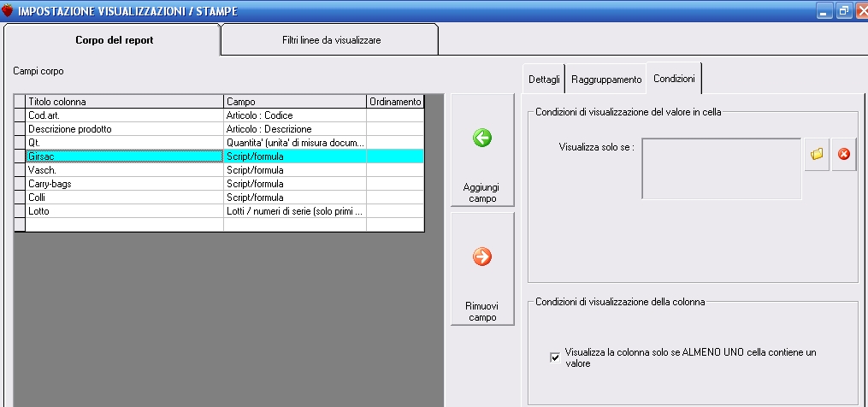Select the Qt. row title cell
Image resolution: width=868 pixels, height=407 pixels.
coord(125,143)
